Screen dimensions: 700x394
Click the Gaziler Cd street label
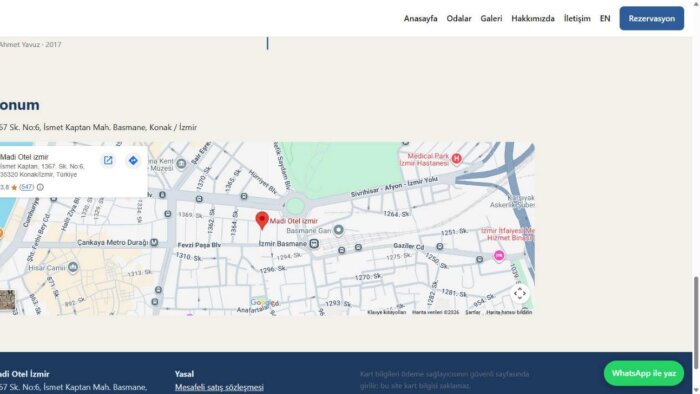(408, 246)
